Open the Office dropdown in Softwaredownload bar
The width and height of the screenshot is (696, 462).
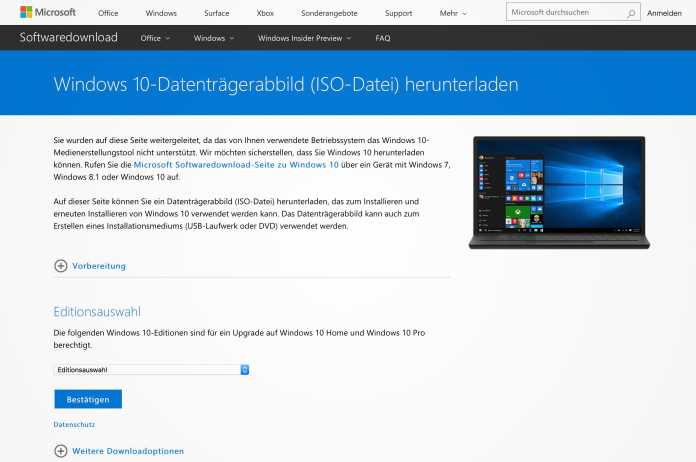coord(155,38)
